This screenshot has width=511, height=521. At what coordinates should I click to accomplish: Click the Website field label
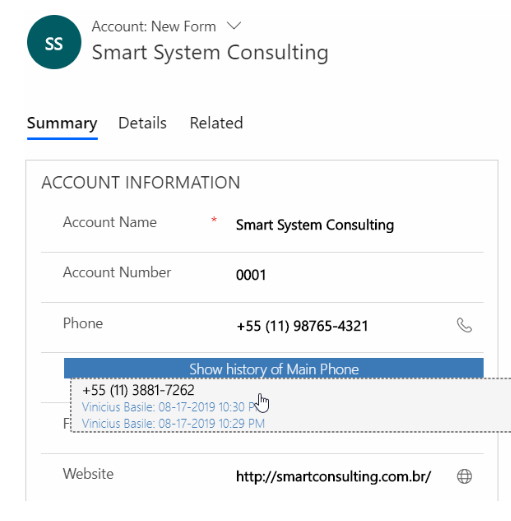click(88, 474)
